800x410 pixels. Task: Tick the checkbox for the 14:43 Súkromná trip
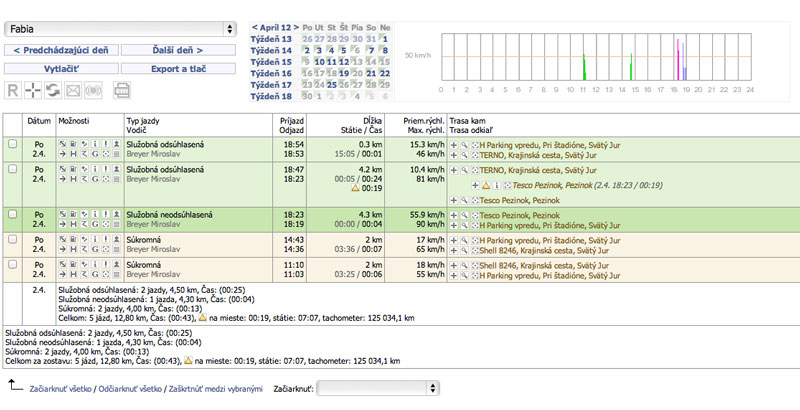(x=12, y=239)
